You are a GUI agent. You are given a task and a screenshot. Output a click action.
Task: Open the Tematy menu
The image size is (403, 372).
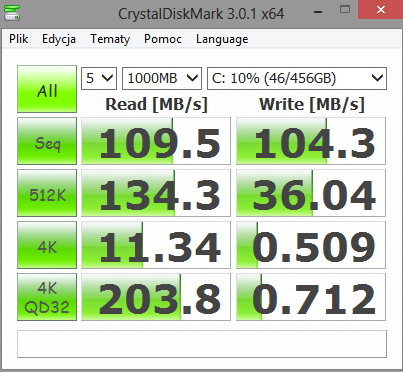[110, 39]
